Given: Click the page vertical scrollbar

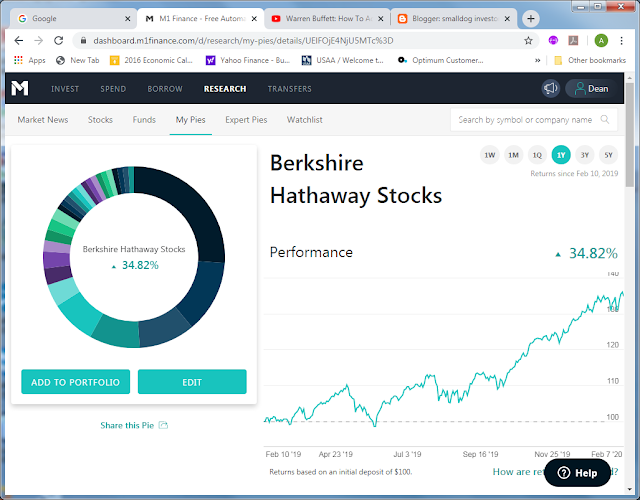Looking at the screenshot, I should point(629,135).
